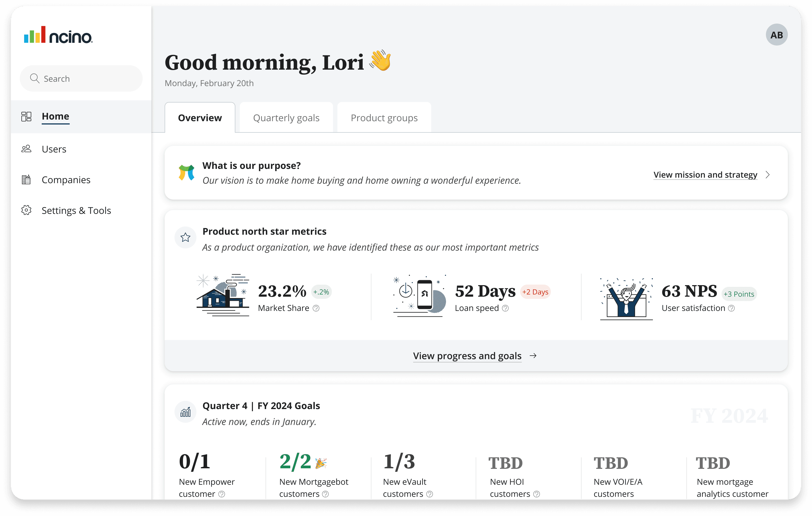Click the star icon beside north star metrics
Screen dimensions: 812x516
(185, 238)
